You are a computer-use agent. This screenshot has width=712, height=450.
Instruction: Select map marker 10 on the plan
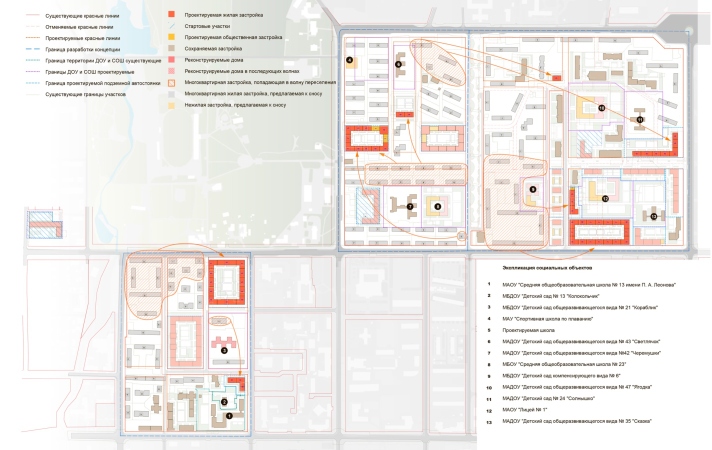(601, 107)
